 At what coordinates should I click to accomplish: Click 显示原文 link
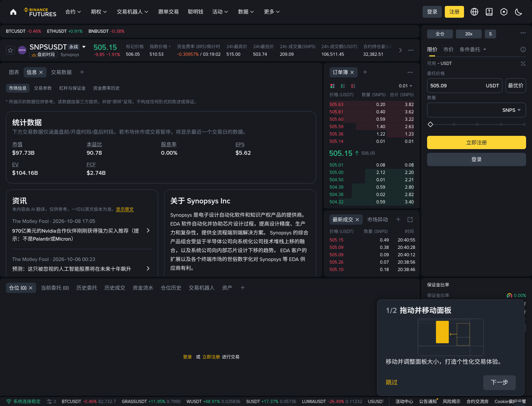click(x=125, y=209)
